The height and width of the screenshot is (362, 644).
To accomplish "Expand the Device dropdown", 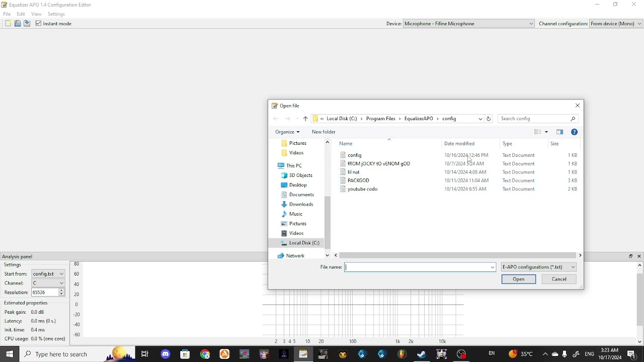I will (468, 24).
